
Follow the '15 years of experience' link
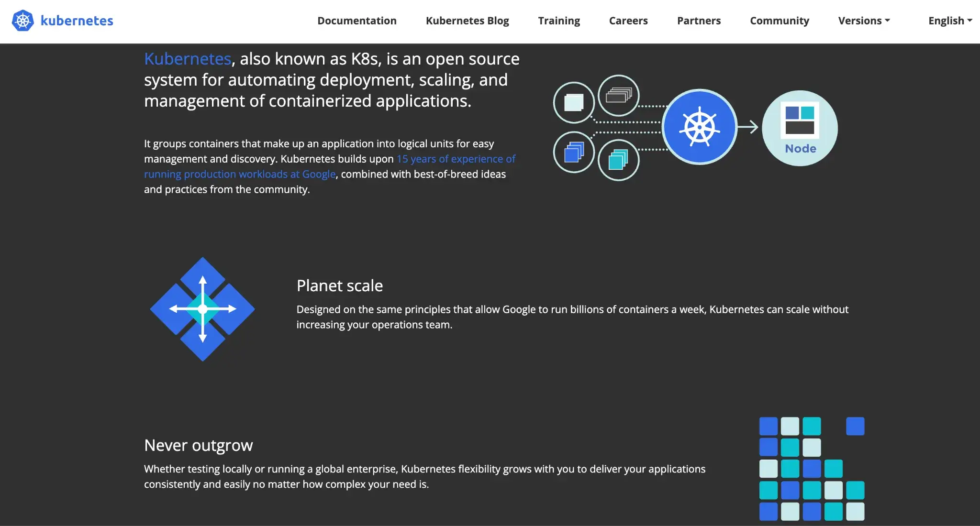tap(456, 159)
